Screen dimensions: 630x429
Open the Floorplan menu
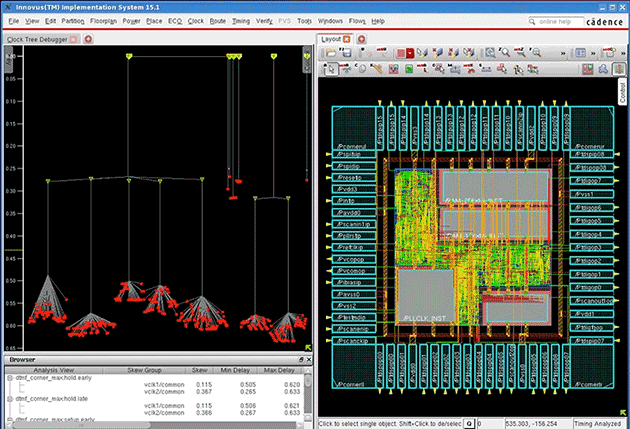point(103,21)
